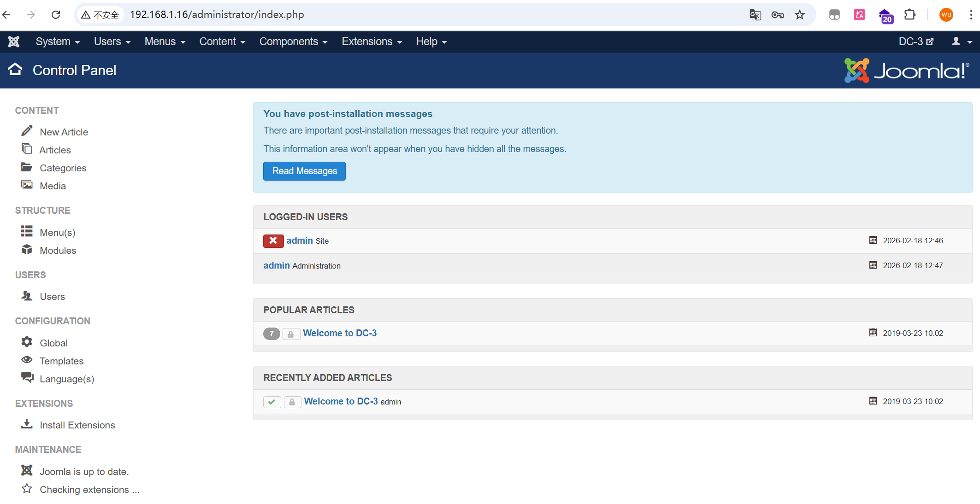Click the browser address bar URL

click(217, 15)
